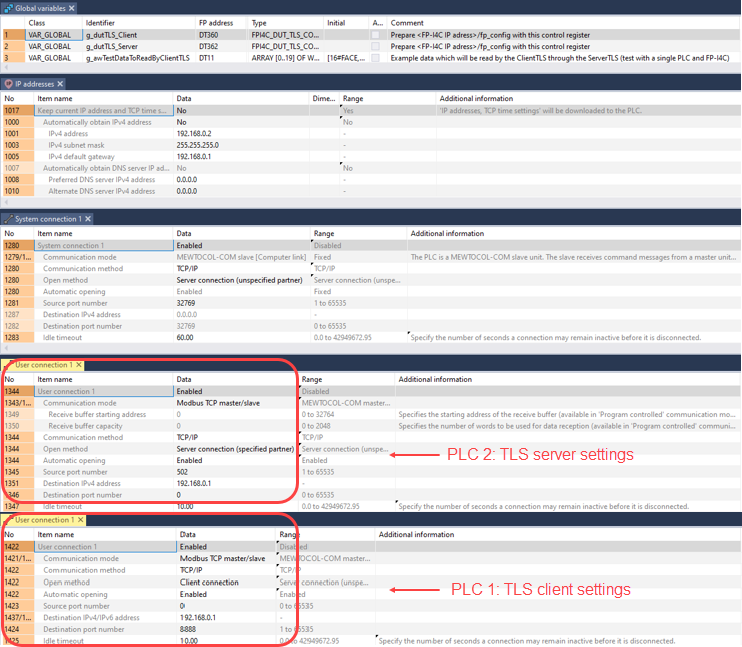This screenshot has width=742, height=647.
Task: Edit the subnet mask value 255.255.255.0
Action: click(x=241, y=145)
